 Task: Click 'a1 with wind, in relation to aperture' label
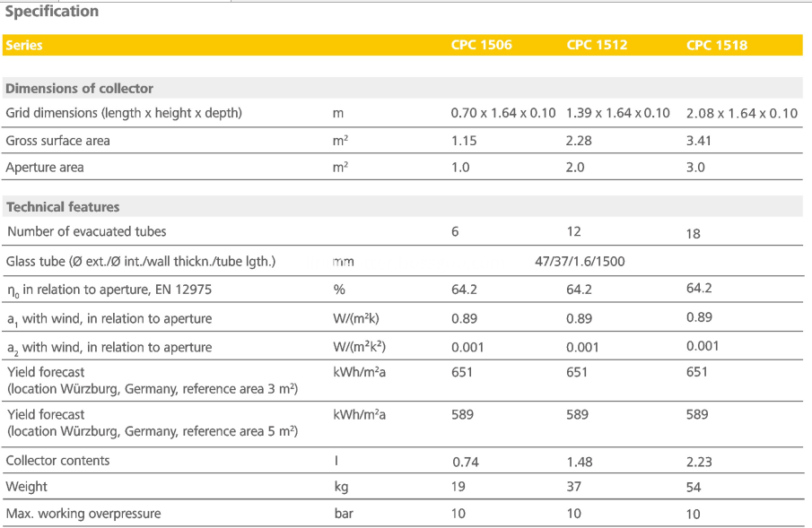109,319
